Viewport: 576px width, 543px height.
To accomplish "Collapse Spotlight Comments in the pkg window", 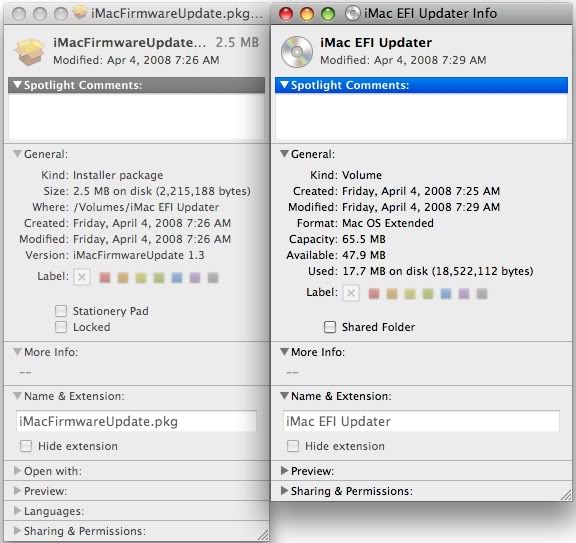I will click(x=17, y=85).
